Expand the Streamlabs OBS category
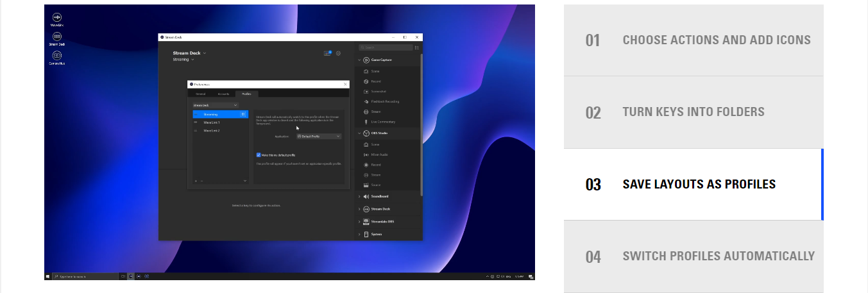Viewport: 868px width, 293px height. click(x=359, y=222)
